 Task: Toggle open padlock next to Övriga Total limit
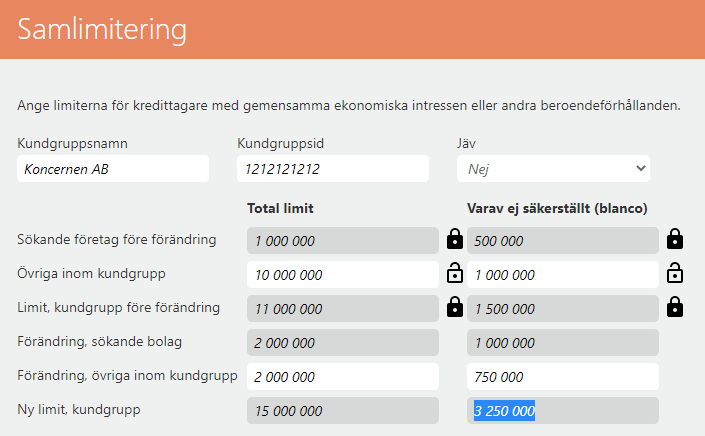pos(455,273)
